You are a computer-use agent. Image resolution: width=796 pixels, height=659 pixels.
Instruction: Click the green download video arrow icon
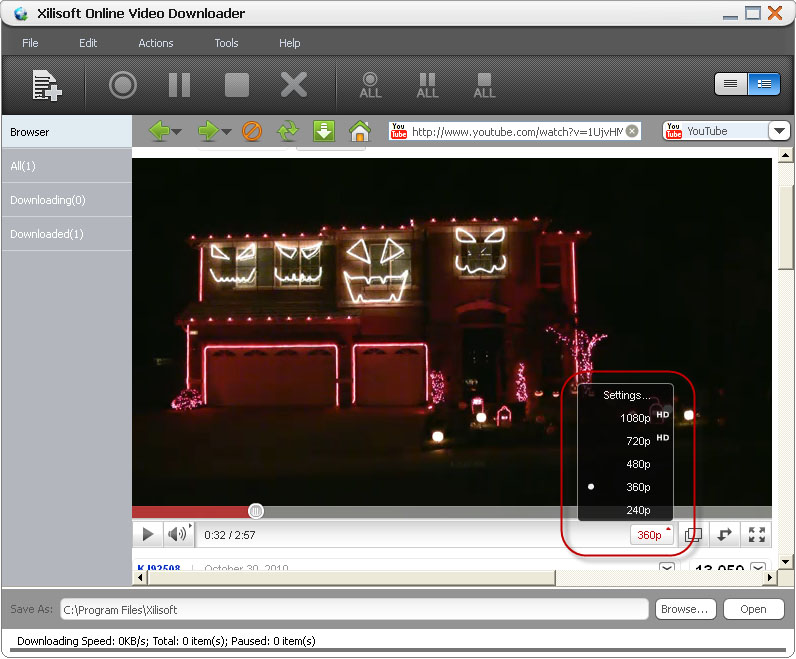(x=324, y=131)
